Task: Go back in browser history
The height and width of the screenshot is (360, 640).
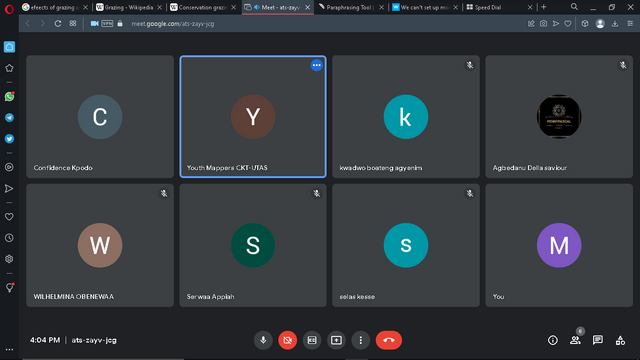Action: 28,24
